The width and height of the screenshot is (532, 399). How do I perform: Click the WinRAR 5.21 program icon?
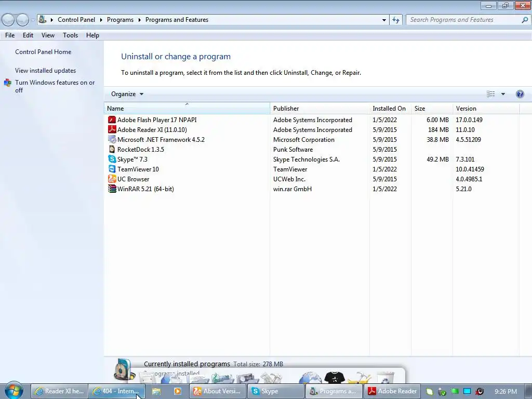(112, 189)
